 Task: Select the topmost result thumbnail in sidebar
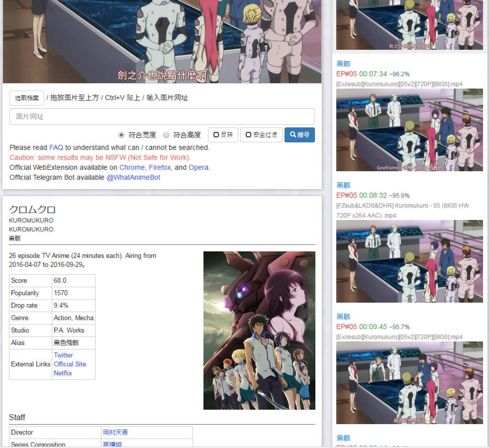click(409, 25)
